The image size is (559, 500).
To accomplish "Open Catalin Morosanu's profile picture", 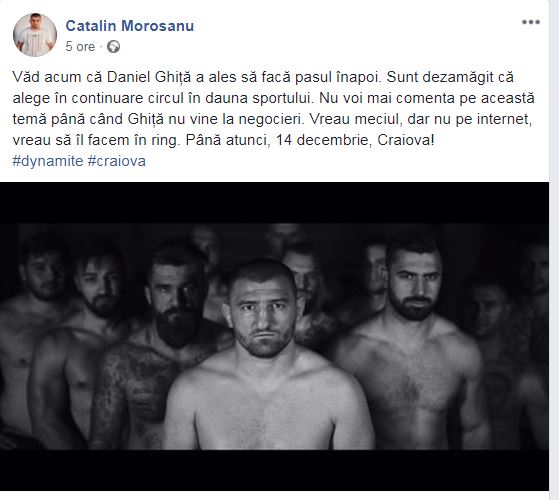I will coord(35,35).
